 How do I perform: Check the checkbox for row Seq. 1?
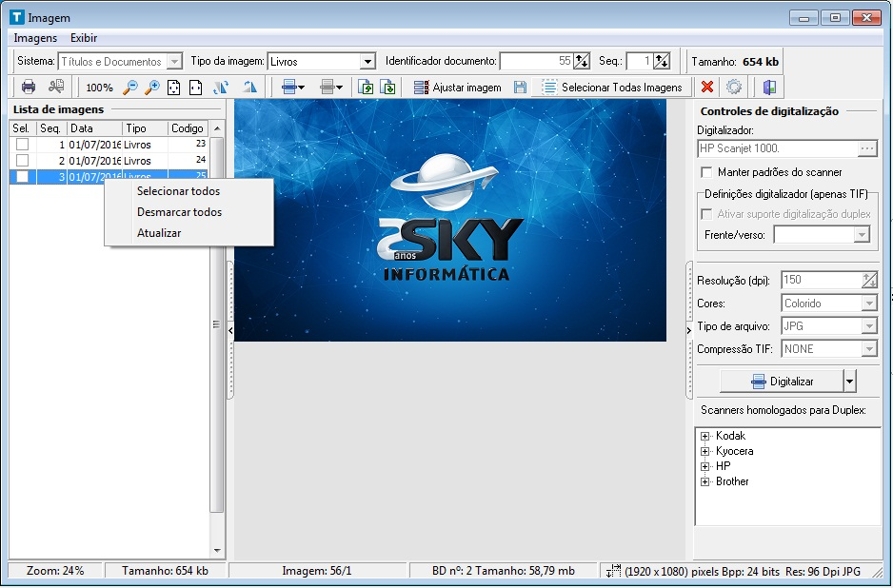tap(22, 144)
